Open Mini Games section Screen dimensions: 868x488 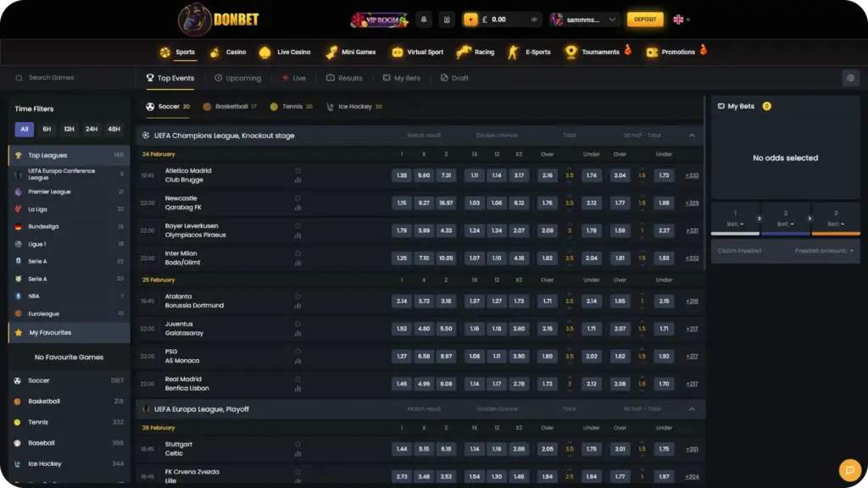pyautogui.click(x=351, y=52)
